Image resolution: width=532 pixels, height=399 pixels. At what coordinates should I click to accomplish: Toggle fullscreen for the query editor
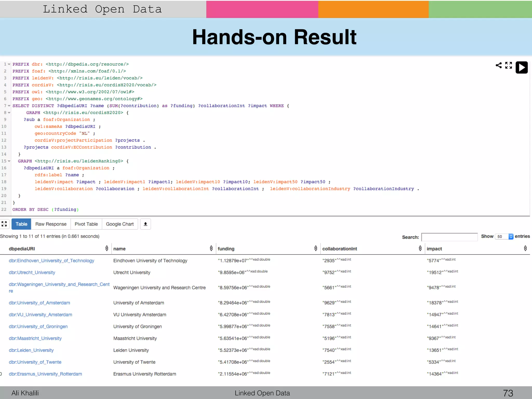pos(508,65)
